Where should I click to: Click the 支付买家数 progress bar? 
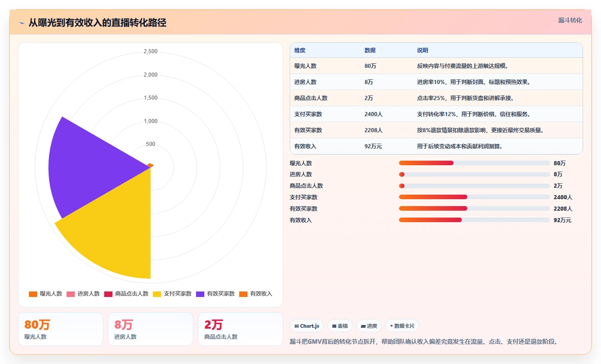pos(474,197)
